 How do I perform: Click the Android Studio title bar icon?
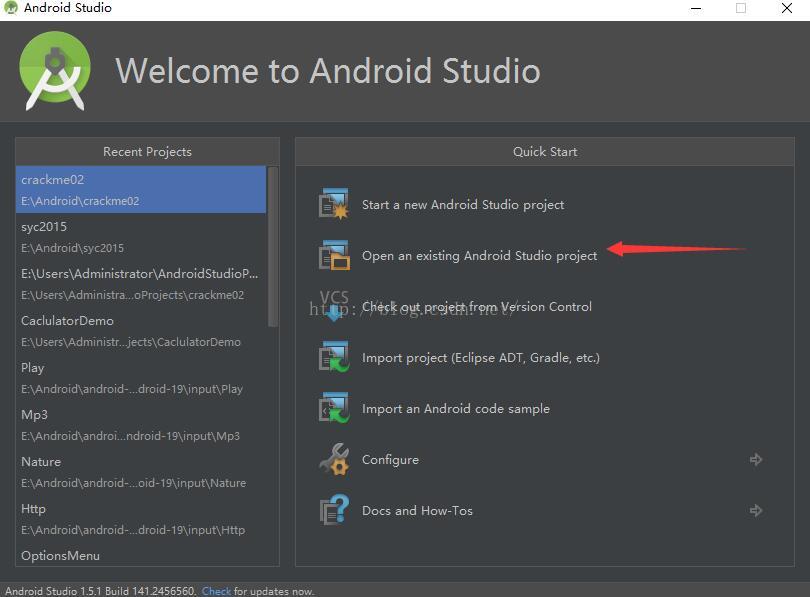click(x=10, y=8)
